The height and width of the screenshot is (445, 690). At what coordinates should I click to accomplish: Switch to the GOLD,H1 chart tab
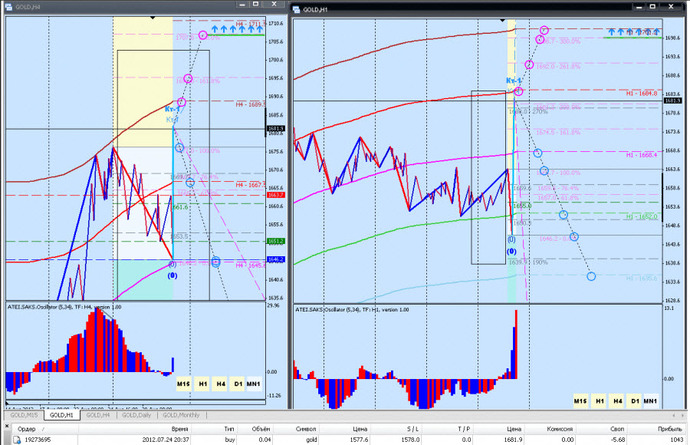[62, 416]
